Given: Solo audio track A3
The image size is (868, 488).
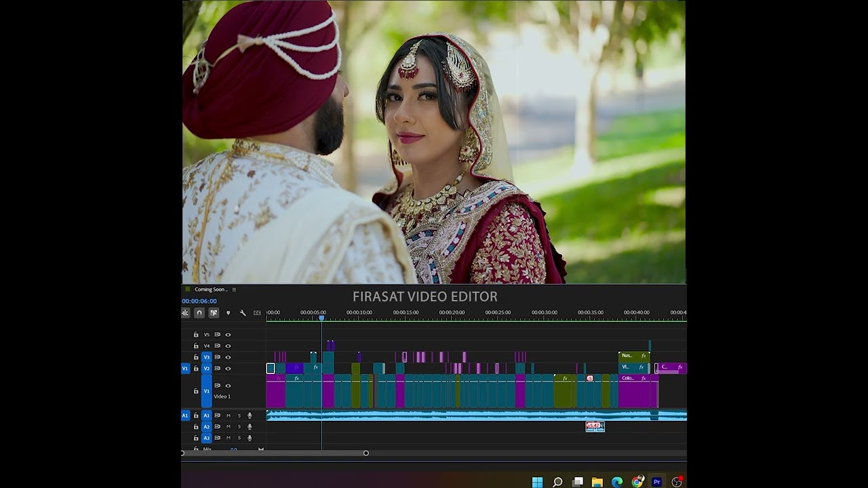Looking at the screenshot, I should click(x=239, y=438).
